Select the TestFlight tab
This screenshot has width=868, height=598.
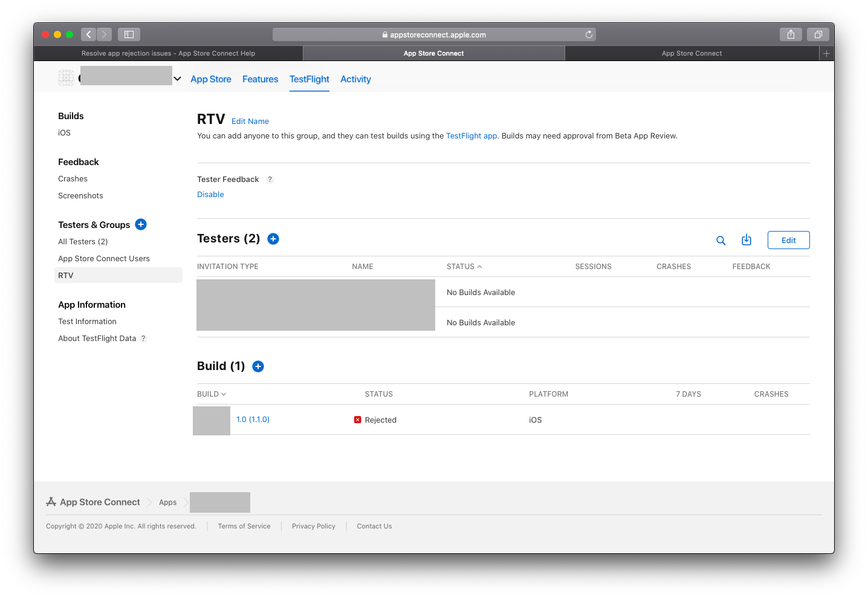[309, 79]
